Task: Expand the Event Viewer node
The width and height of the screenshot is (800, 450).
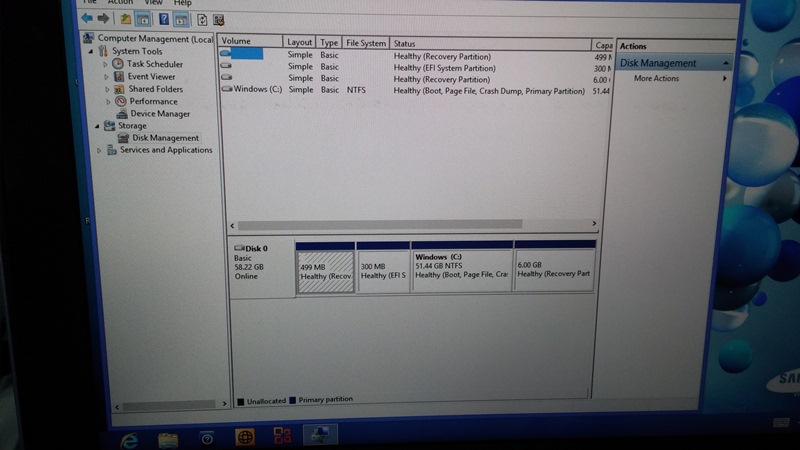Action: [106, 77]
